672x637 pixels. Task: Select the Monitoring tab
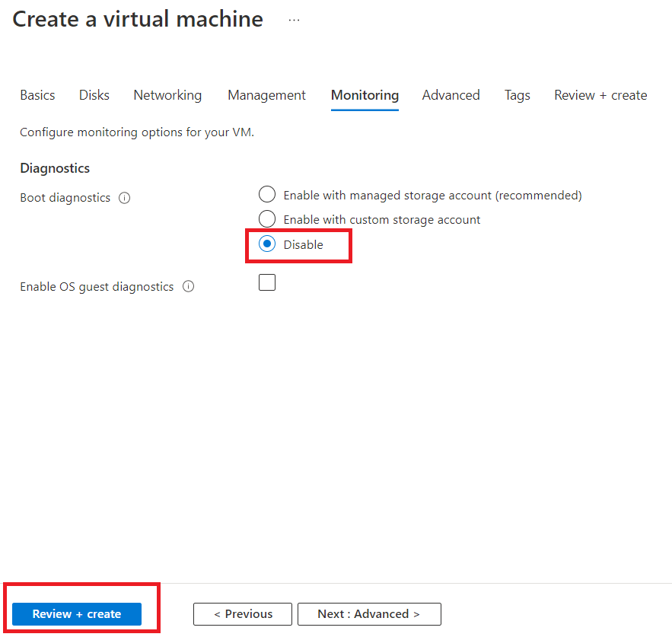pos(365,95)
